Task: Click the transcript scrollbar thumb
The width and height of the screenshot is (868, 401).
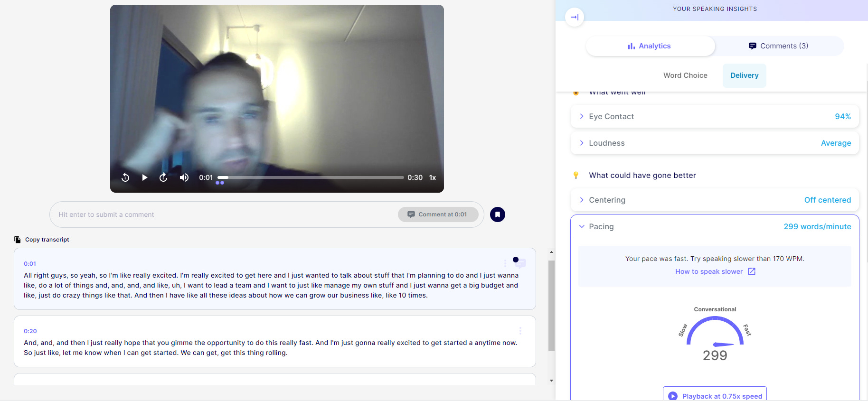Action: (551, 306)
